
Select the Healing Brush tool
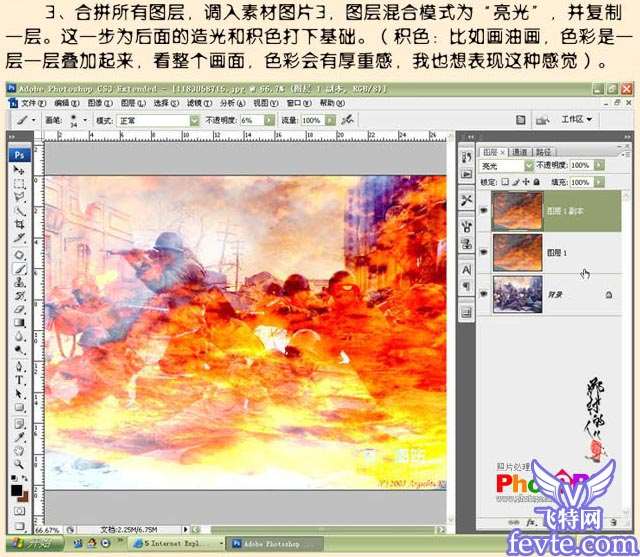click(x=19, y=255)
